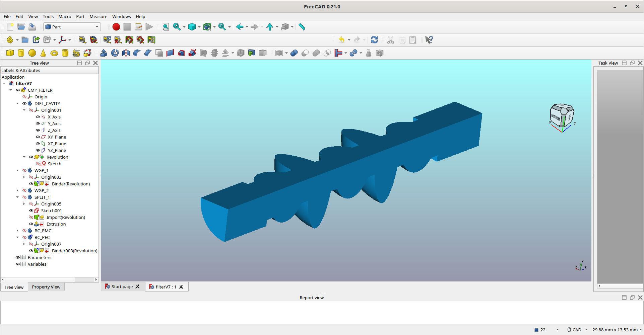Collapse the DIEL_CAVITY tree node
Screen dimensions: 644x335
pyautogui.click(x=17, y=103)
